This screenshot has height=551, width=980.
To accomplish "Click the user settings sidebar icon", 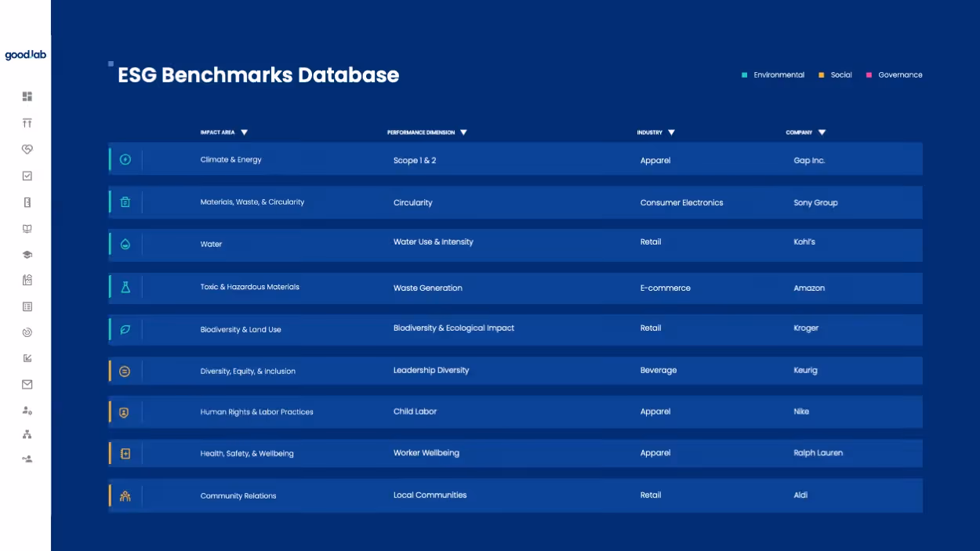I will [27, 410].
